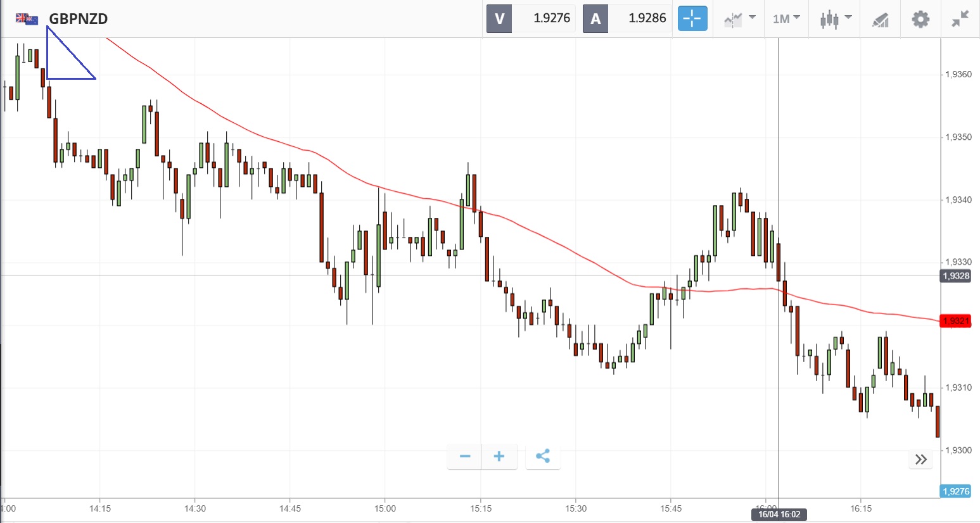
Task: Click the GBPNZD flag icon
Action: pos(27,18)
